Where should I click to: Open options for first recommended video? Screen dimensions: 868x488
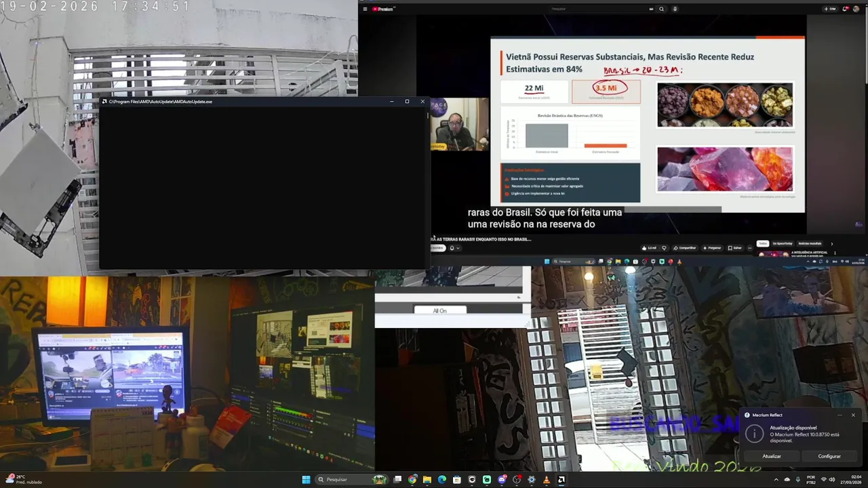point(835,253)
